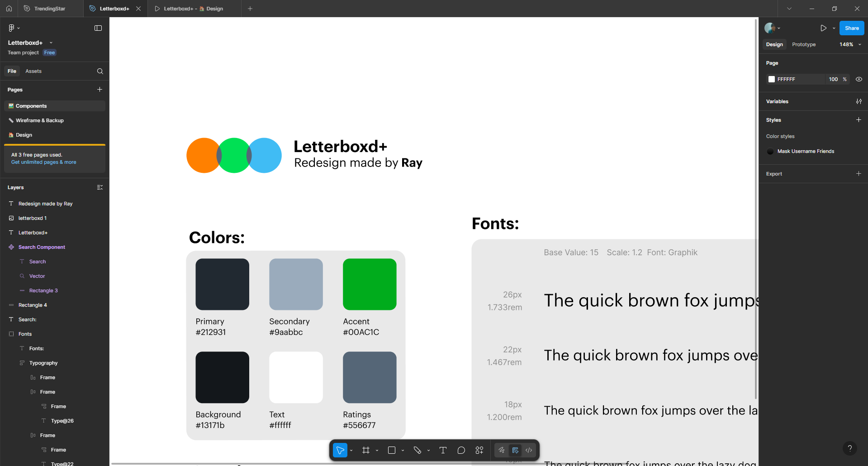Open the shape tools options chevron
The height and width of the screenshot is (466, 868).
403,450
